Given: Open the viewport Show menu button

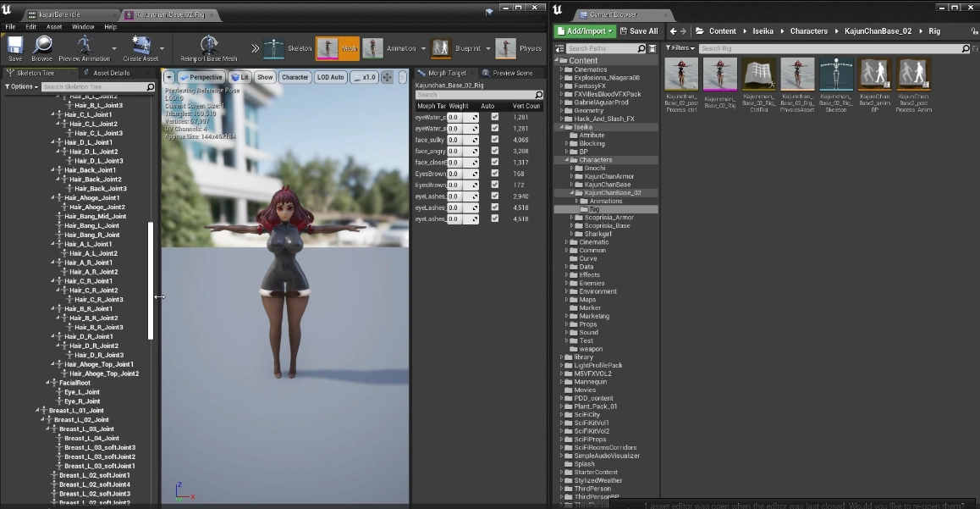Looking at the screenshot, I should [x=265, y=78].
